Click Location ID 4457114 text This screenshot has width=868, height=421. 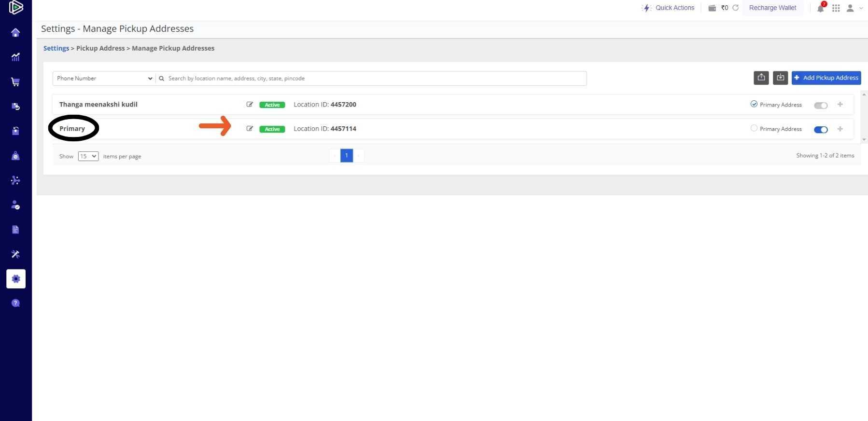click(325, 129)
